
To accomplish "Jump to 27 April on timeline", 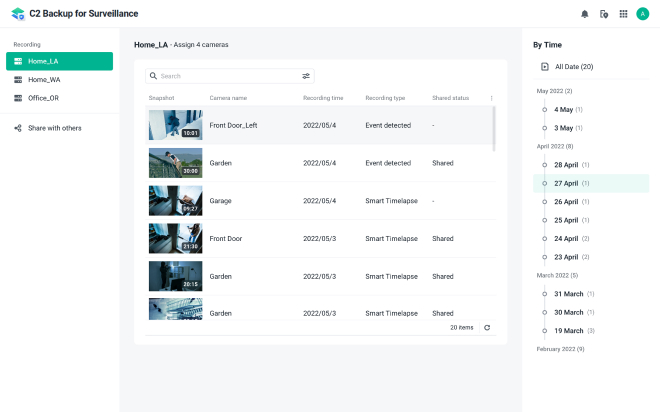I will [568, 183].
